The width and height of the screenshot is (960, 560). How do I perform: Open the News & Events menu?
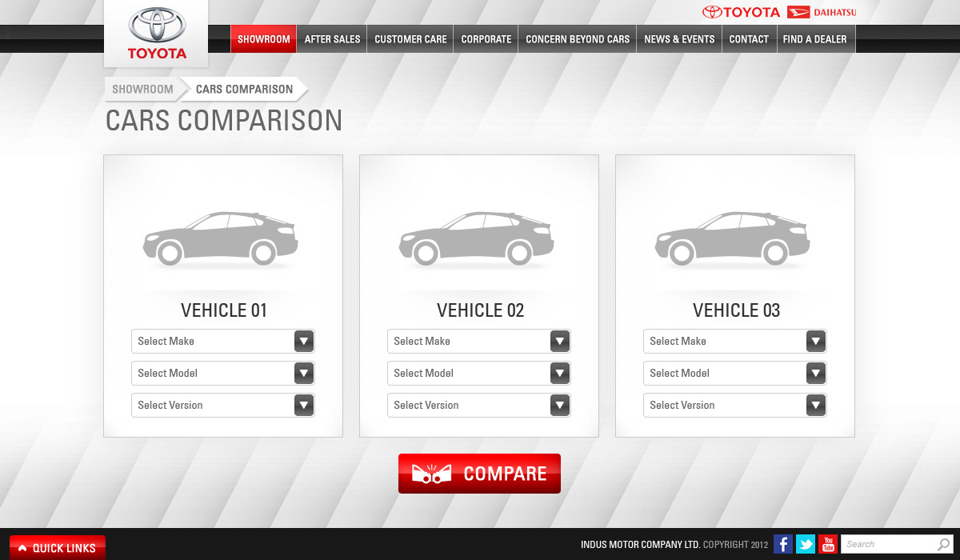coord(679,39)
